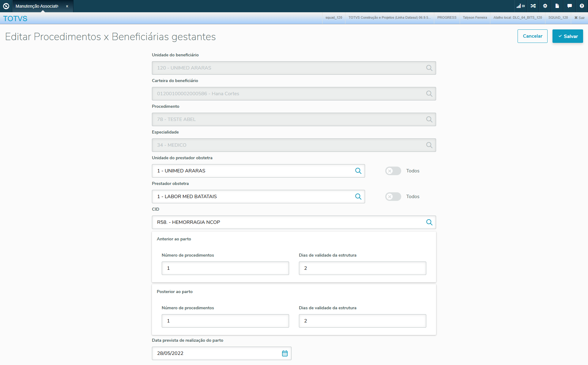
Task: Open lookup for Unidade do prestador obstetra
Action: point(358,171)
